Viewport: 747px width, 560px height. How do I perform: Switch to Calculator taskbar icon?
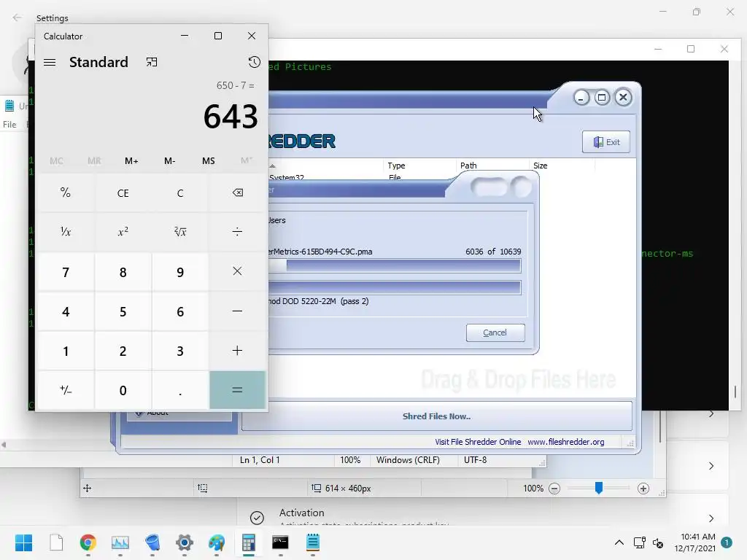pyautogui.click(x=248, y=542)
